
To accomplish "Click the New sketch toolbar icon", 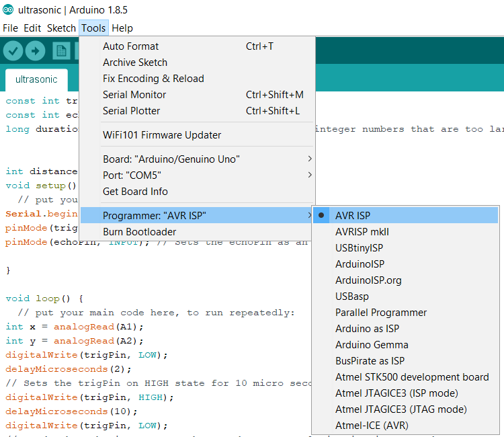I will coord(61,51).
